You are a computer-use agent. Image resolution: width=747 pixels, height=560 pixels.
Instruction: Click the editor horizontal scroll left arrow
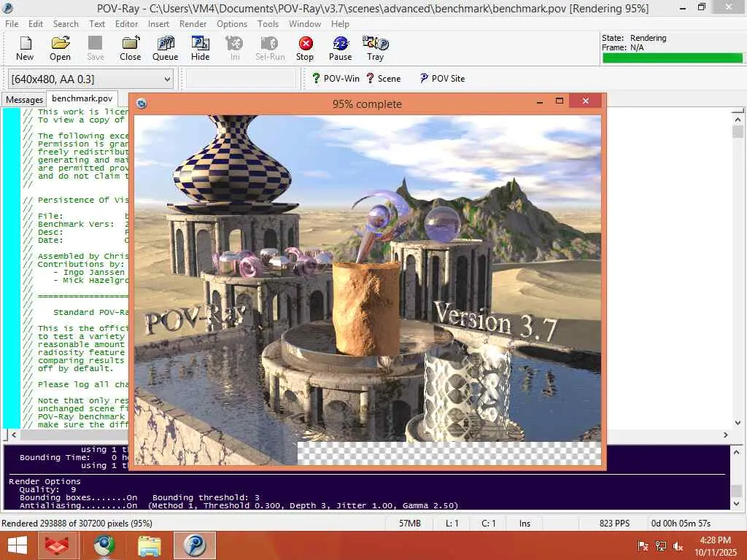pyautogui.click(x=15, y=435)
